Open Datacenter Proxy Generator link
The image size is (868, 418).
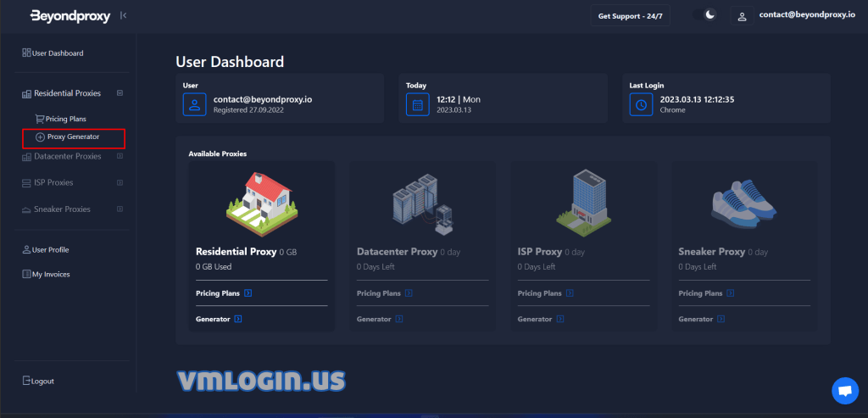tap(374, 319)
